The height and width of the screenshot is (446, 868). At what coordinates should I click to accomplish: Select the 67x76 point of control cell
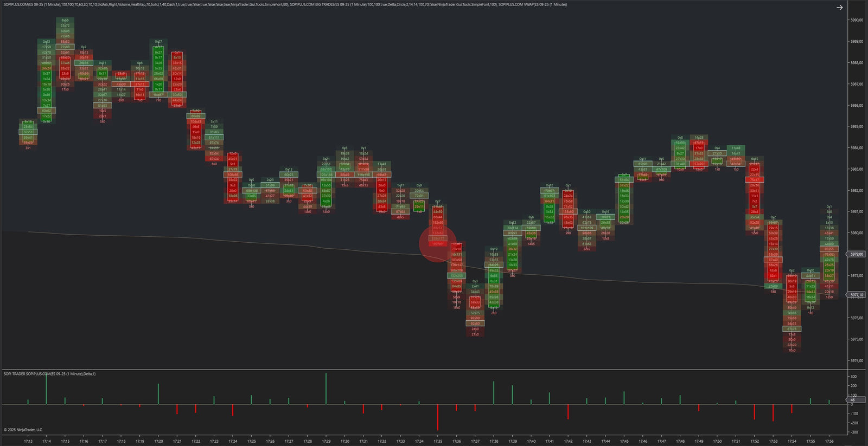tap(792, 329)
